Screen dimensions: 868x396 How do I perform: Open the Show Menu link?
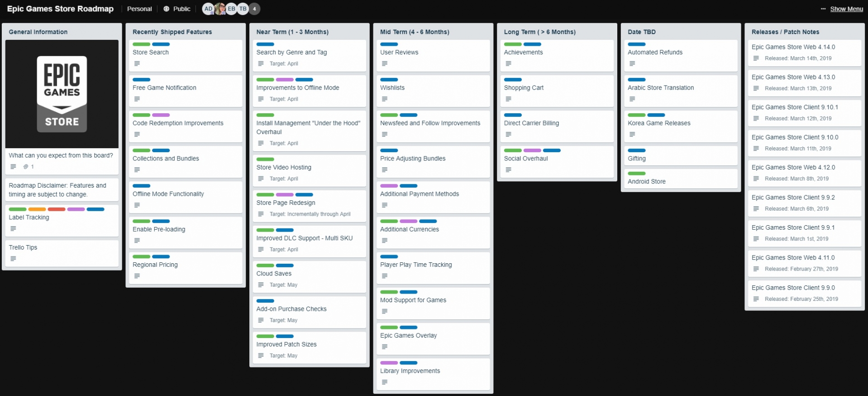pos(846,9)
